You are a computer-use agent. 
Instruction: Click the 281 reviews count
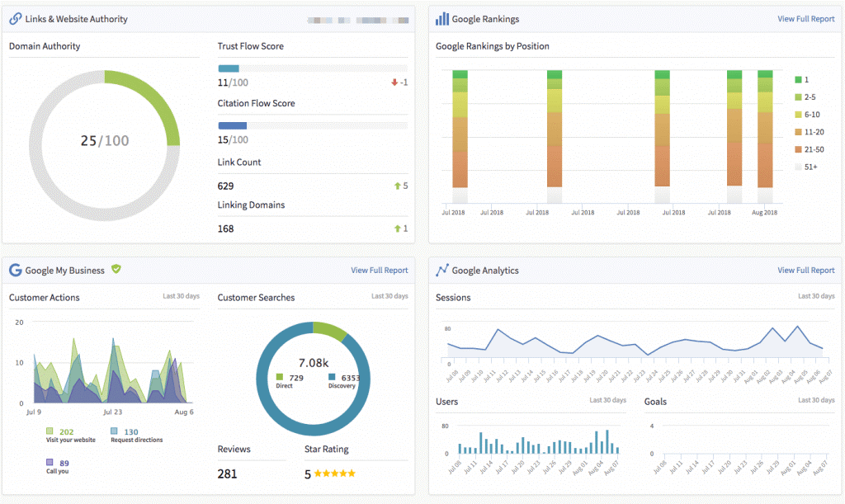click(x=228, y=473)
